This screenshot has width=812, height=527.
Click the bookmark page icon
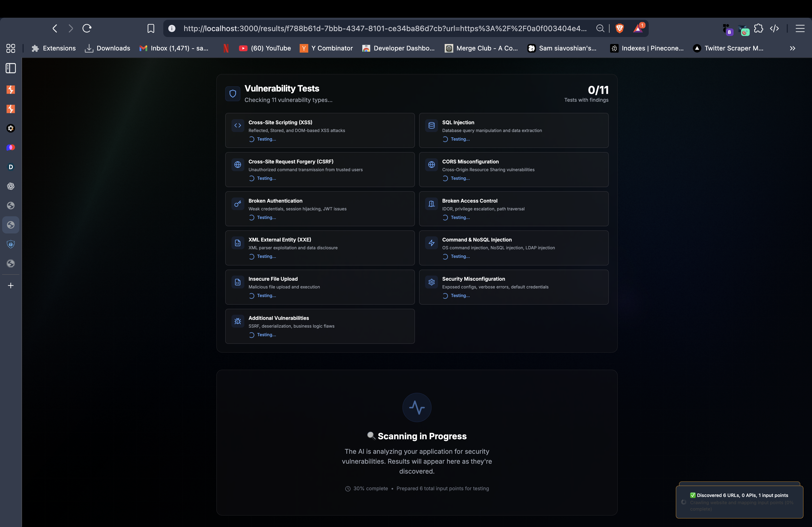(151, 28)
